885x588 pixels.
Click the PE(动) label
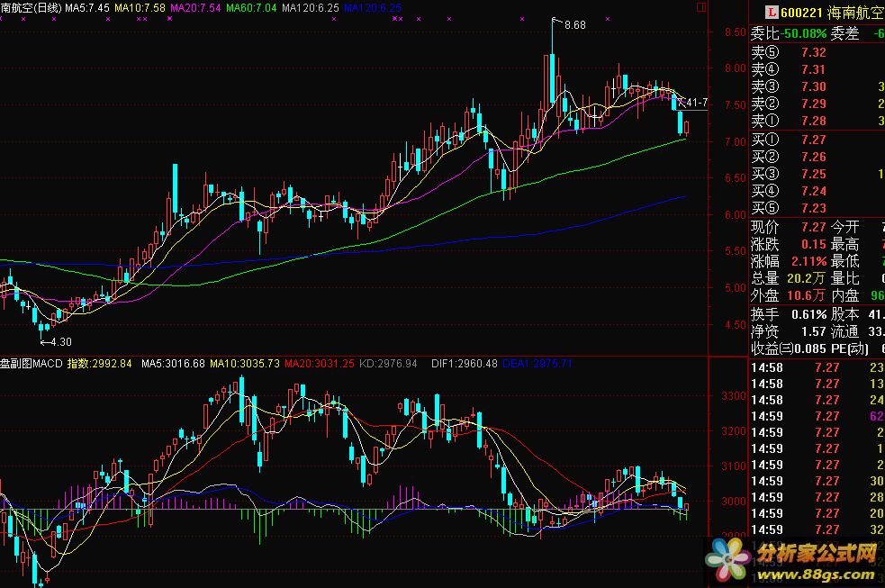tap(850, 348)
